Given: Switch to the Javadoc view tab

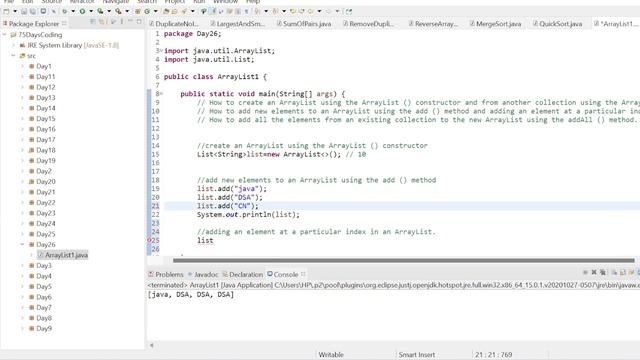Looking at the screenshot, I should (203, 274).
